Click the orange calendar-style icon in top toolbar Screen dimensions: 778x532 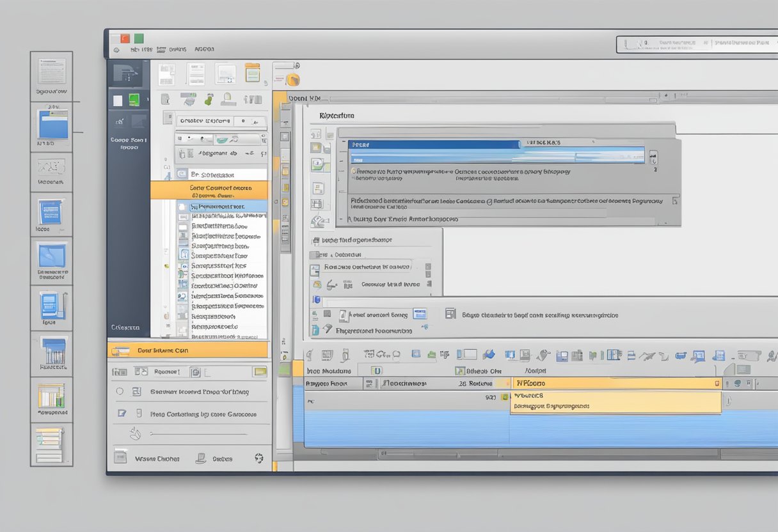252,73
